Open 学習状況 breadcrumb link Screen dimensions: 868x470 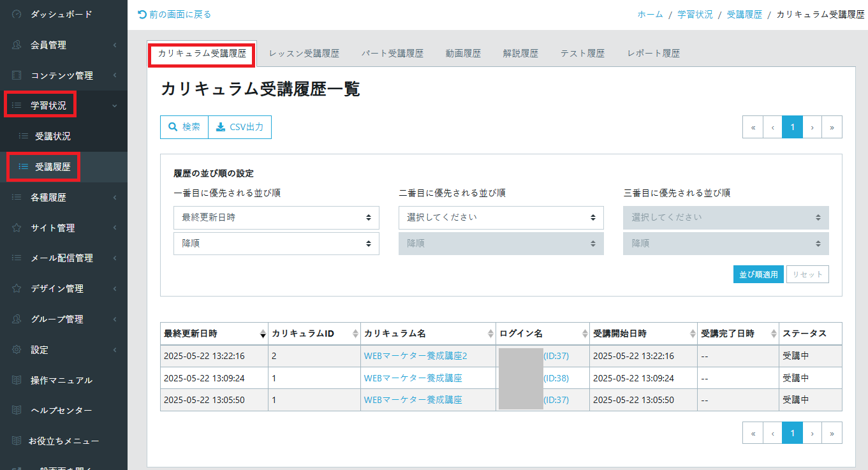(x=695, y=14)
